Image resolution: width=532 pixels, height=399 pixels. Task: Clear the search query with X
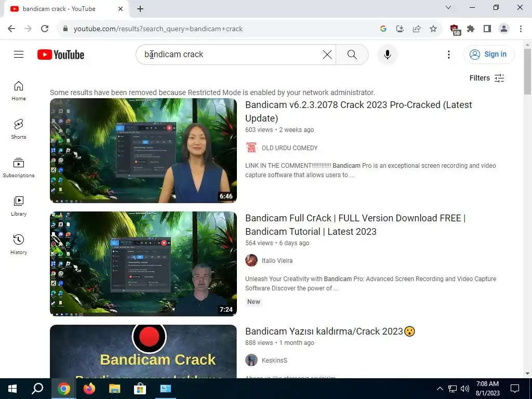coord(327,54)
